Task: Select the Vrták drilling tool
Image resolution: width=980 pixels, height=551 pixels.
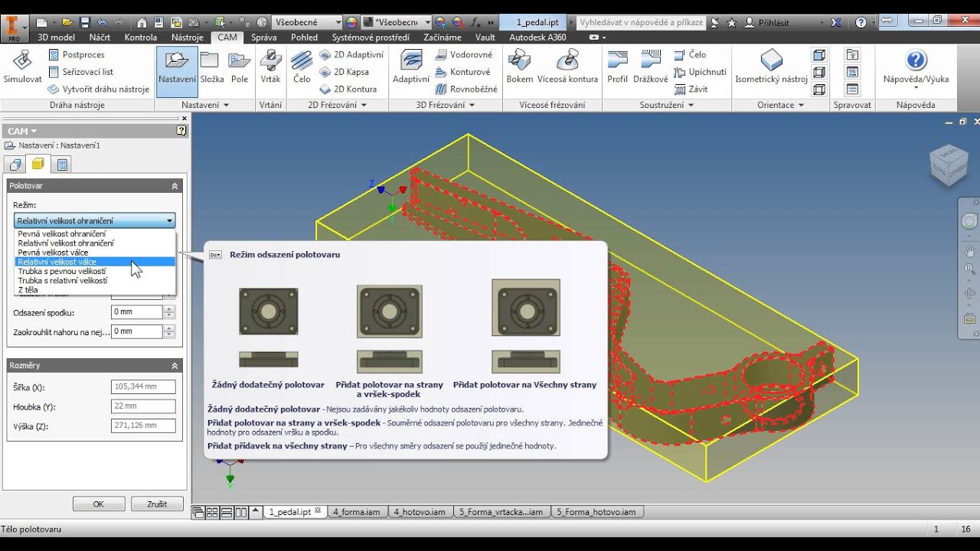Action: pyautogui.click(x=270, y=67)
